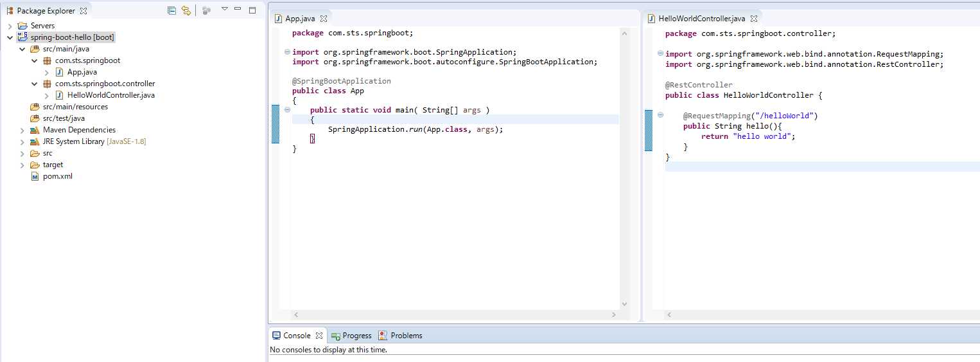This screenshot has width=980, height=362.
Task: Close the HelloWorldController.java editor tab
Action: pyautogui.click(x=754, y=19)
